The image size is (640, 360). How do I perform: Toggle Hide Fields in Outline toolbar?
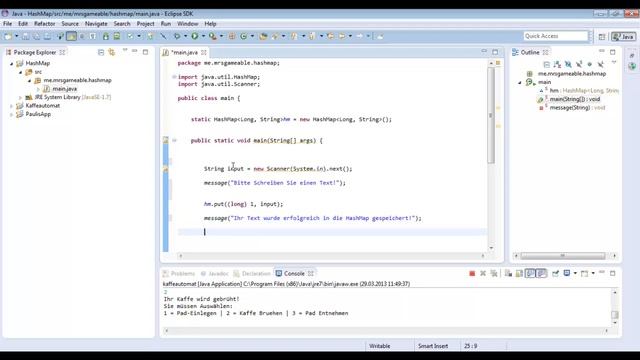pos(568,64)
